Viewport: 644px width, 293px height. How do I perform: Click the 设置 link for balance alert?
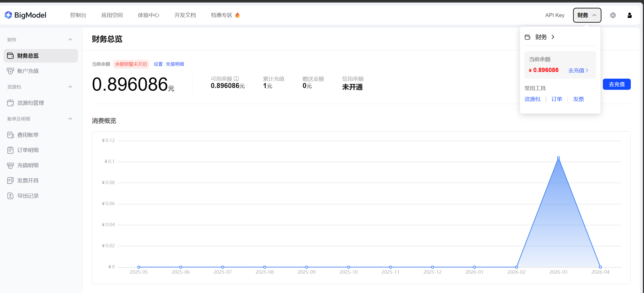pyautogui.click(x=158, y=64)
